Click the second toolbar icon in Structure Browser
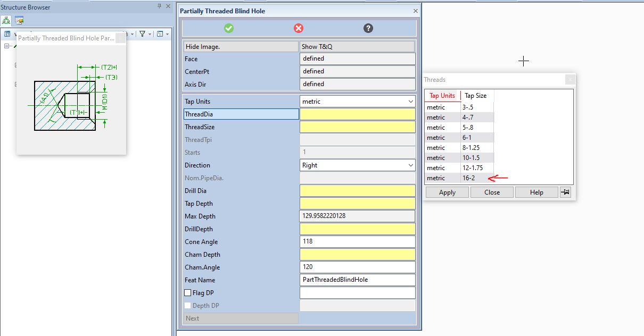 click(19, 20)
